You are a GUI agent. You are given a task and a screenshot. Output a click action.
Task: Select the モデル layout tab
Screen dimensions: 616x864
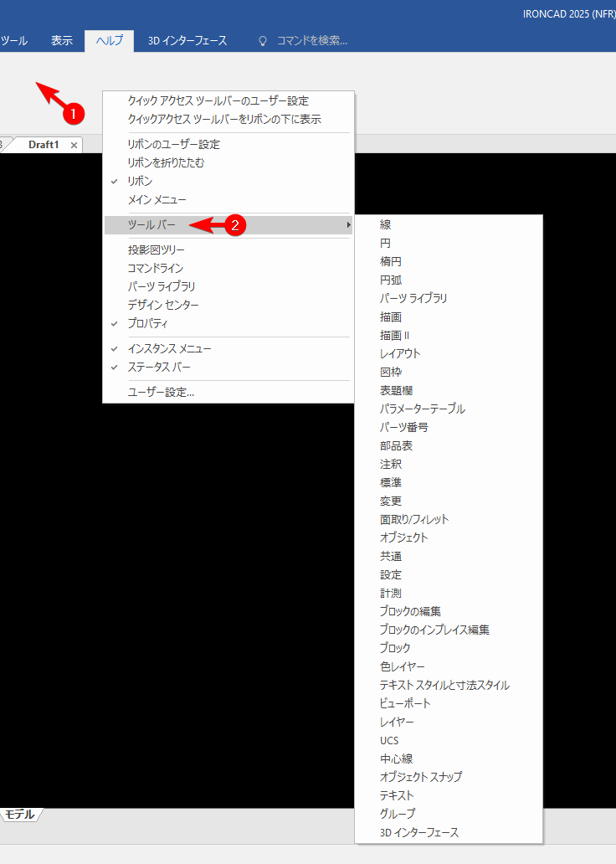pos(20,815)
